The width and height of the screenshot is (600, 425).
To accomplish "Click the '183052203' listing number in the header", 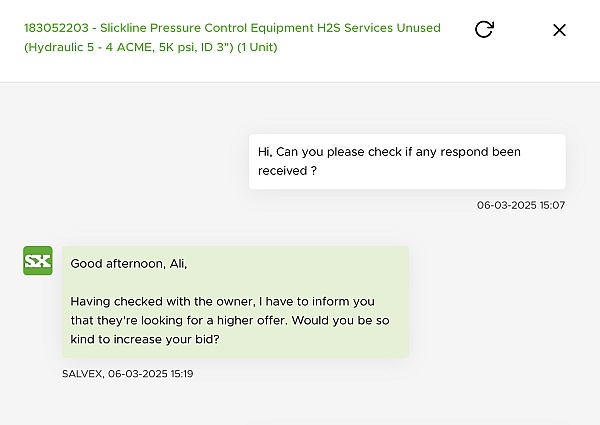I will tap(56, 28).
